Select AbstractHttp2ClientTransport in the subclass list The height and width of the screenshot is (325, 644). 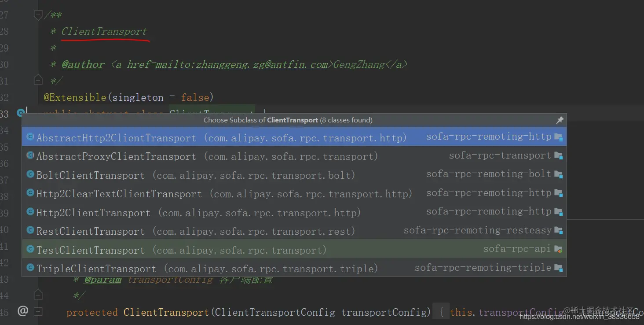pyautogui.click(x=294, y=137)
